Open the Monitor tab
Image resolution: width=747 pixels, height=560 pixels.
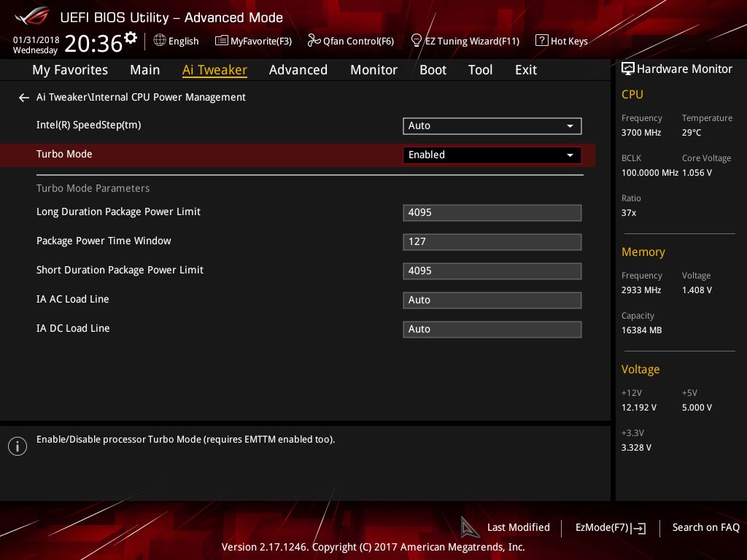coord(373,70)
